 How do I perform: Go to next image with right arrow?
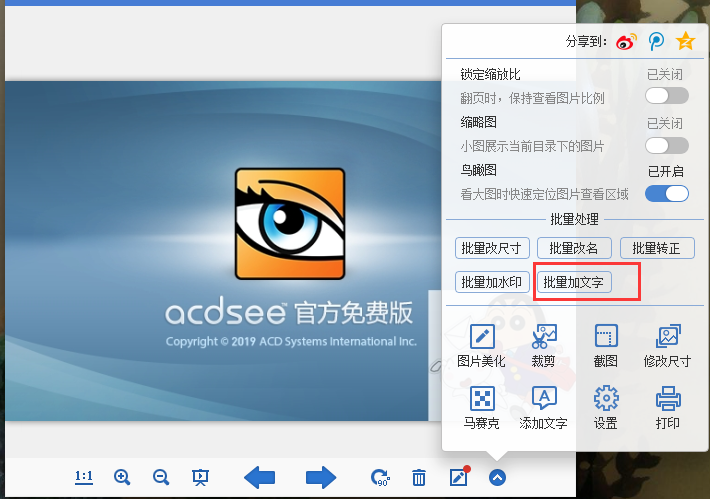coord(321,477)
